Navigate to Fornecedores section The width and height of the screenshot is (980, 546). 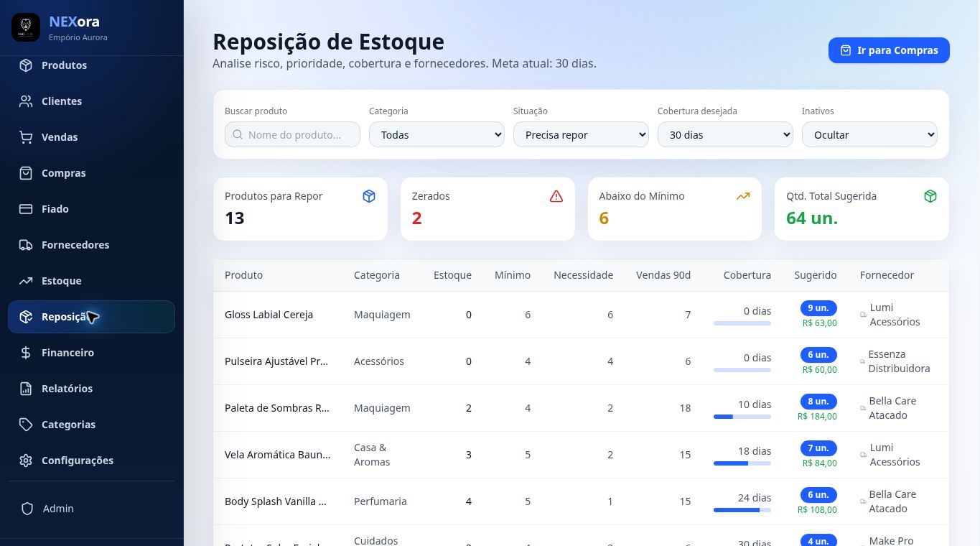(91, 245)
